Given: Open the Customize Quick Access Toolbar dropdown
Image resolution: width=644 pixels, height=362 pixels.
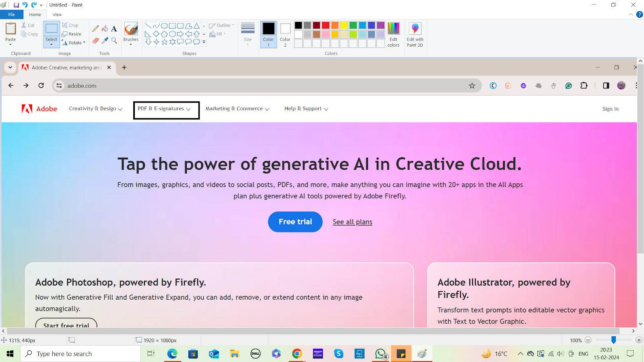Looking at the screenshot, I should (41, 6).
